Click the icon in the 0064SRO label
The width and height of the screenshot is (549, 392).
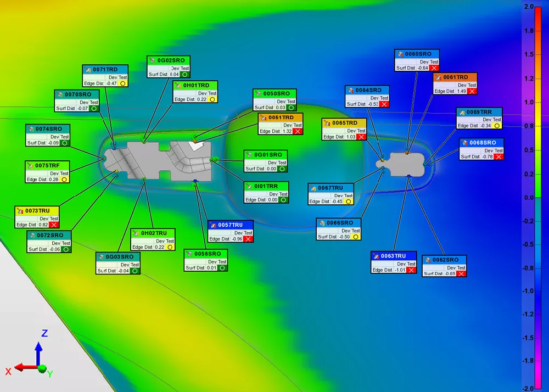[x=350, y=90]
